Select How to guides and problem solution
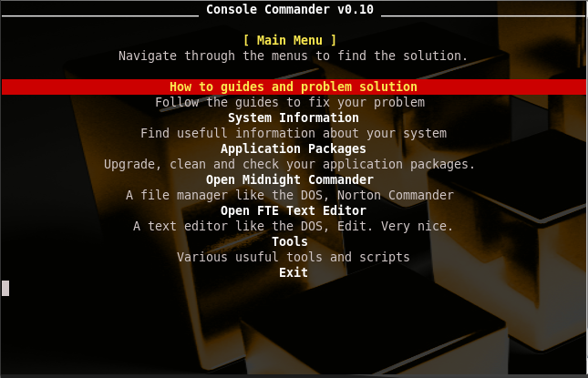Image resolution: width=588 pixels, height=378 pixels. coord(294,87)
